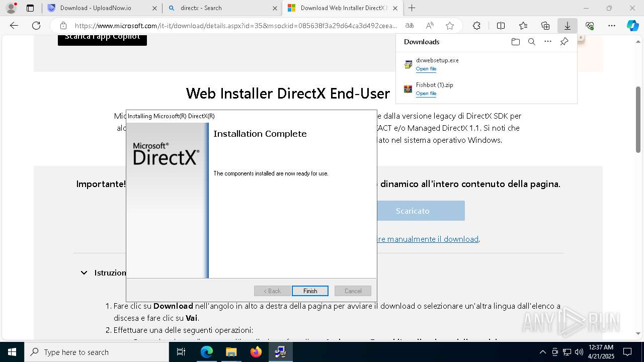
Task: Click the Scaricato button
Action: (421, 211)
